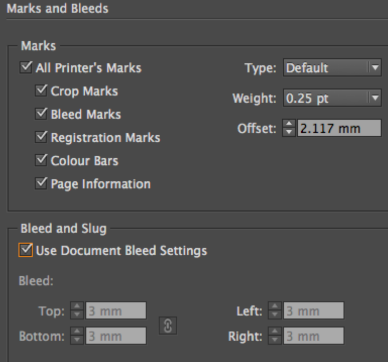This screenshot has width=388, height=362.
Task: Open the Weight dropdown showing 0.25 pt
Action: [x=332, y=98]
